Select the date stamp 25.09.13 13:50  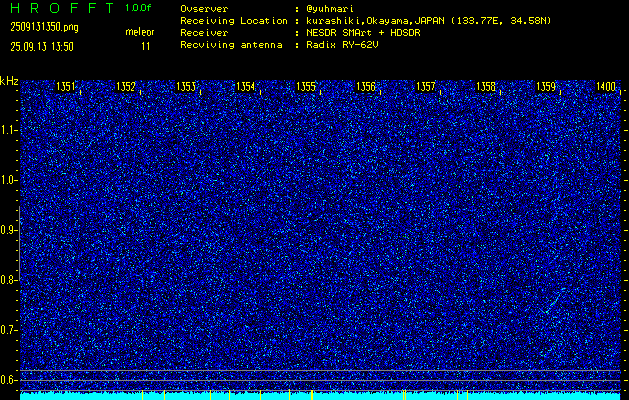coord(42,47)
